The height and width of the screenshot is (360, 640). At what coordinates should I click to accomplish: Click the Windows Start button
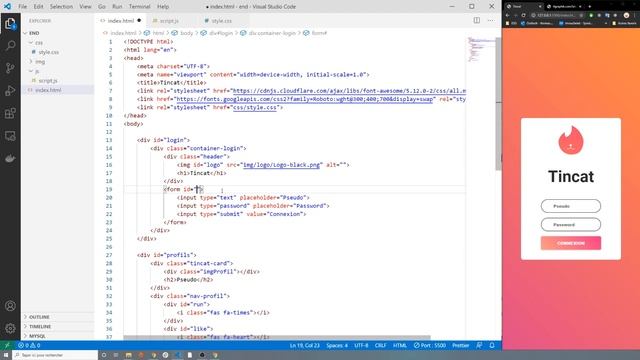(6, 355)
